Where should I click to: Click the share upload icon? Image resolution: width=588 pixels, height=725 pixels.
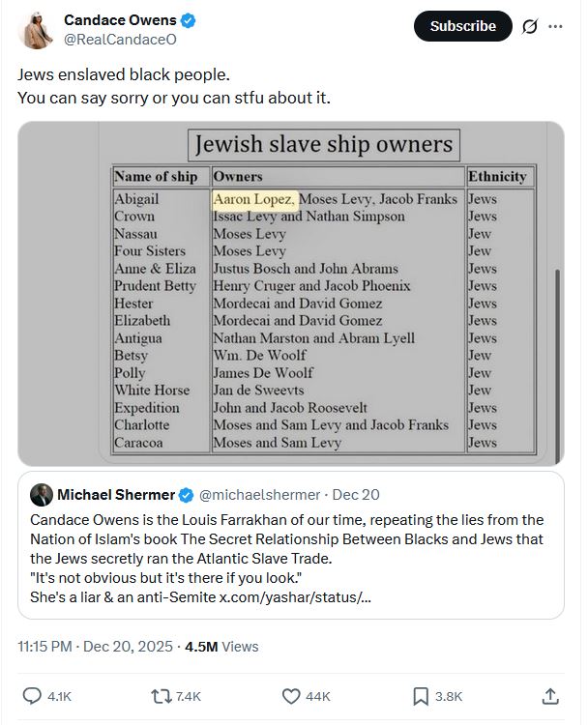click(549, 695)
